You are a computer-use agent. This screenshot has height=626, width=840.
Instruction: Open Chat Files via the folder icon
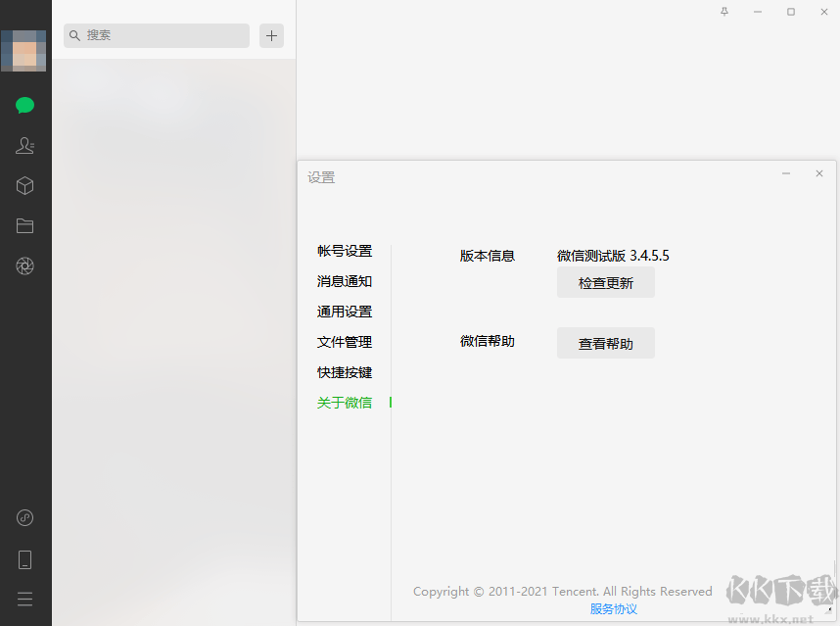(24, 225)
